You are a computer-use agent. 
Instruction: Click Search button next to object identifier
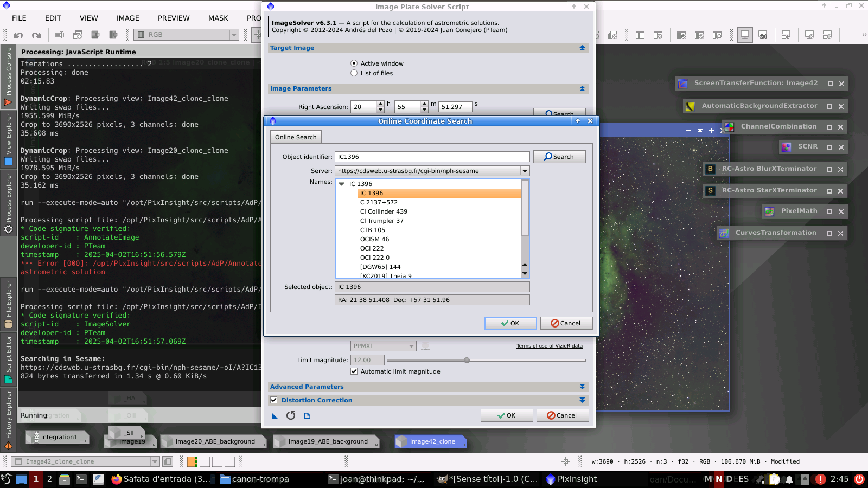click(559, 157)
